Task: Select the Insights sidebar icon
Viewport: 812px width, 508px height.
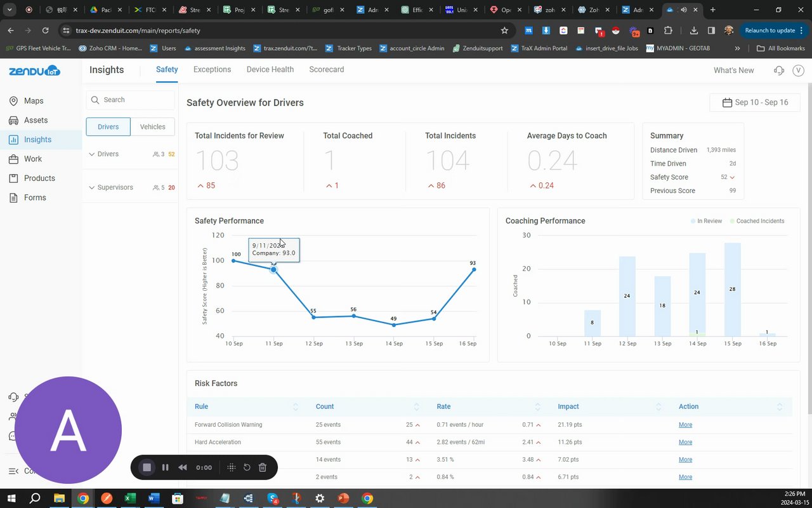Action: pyautogui.click(x=13, y=140)
